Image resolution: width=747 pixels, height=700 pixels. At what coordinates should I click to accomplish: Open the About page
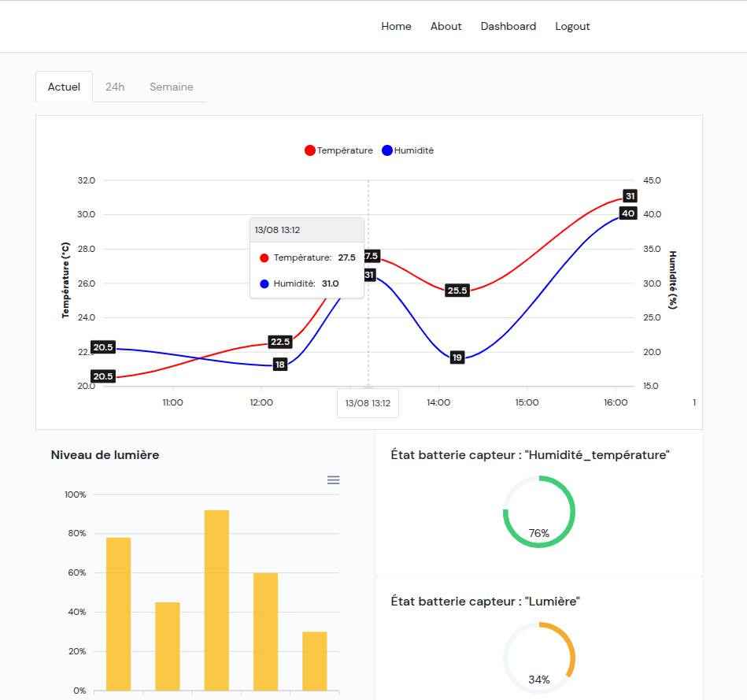(x=446, y=26)
